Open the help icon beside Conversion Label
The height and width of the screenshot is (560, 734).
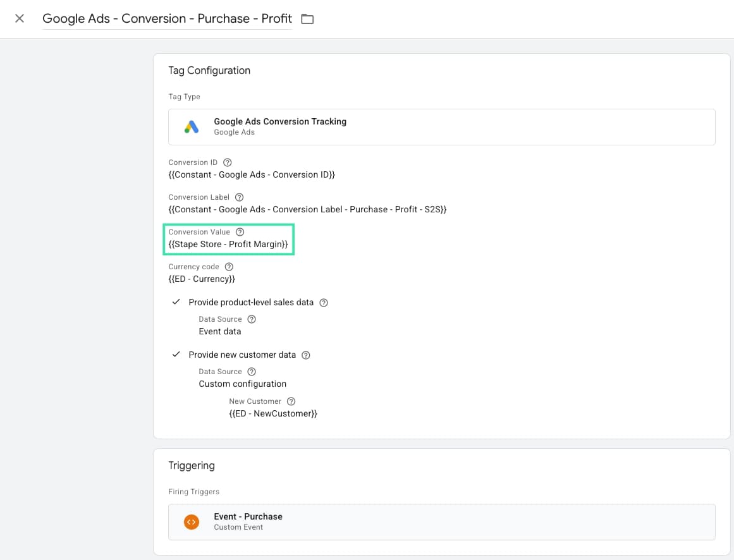tap(238, 197)
